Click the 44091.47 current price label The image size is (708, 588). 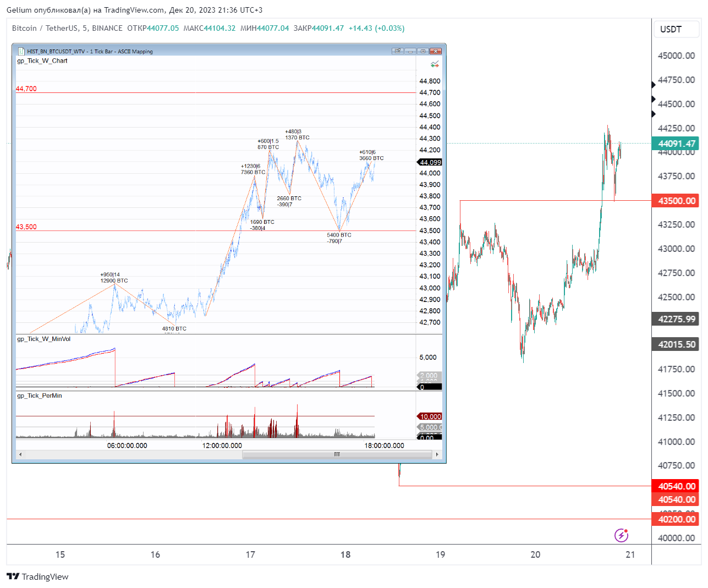point(676,144)
